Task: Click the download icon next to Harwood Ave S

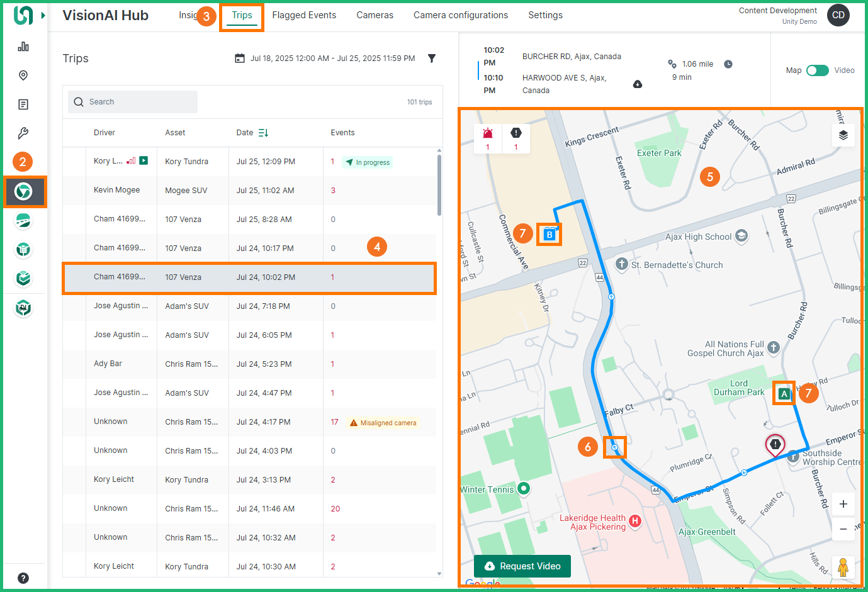Action: click(638, 83)
